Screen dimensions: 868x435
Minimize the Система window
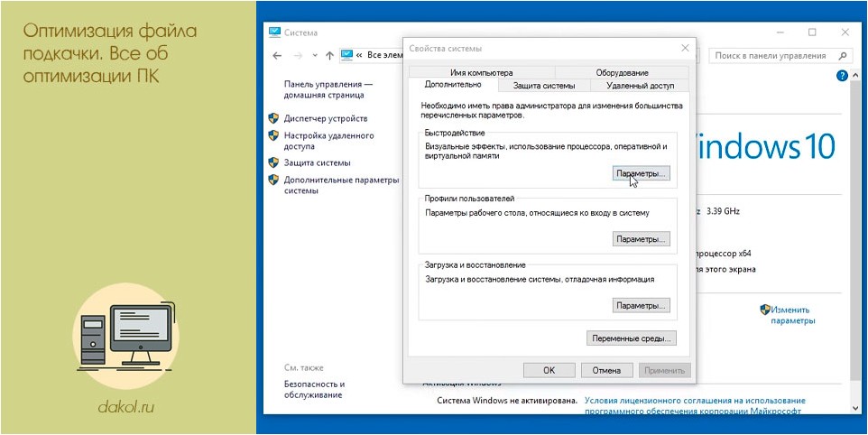[780, 32]
